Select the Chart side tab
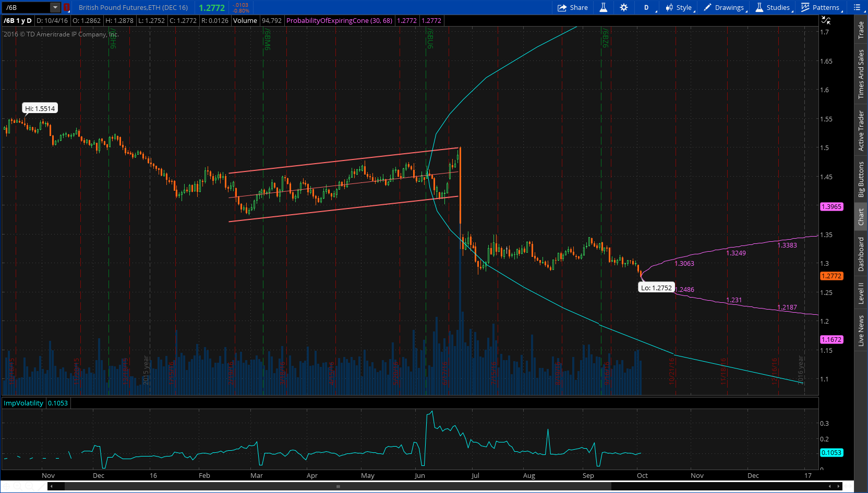This screenshot has width=868, height=493. tap(861, 217)
